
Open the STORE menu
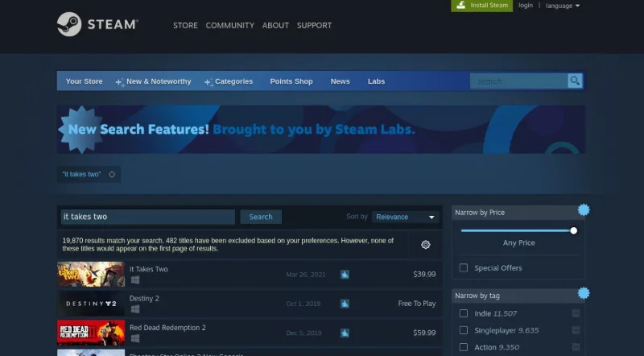click(x=185, y=26)
